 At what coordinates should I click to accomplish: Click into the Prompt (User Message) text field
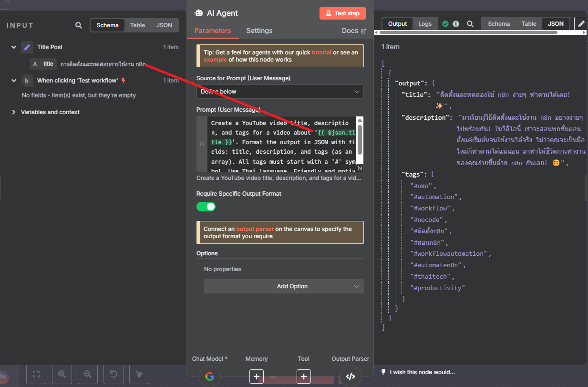(x=281, y=144)
